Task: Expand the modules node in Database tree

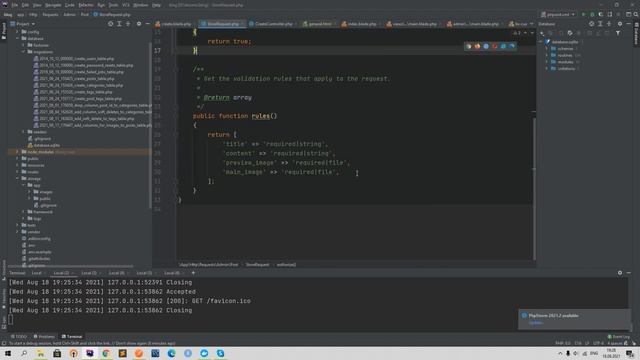Action: pos(547,62)
